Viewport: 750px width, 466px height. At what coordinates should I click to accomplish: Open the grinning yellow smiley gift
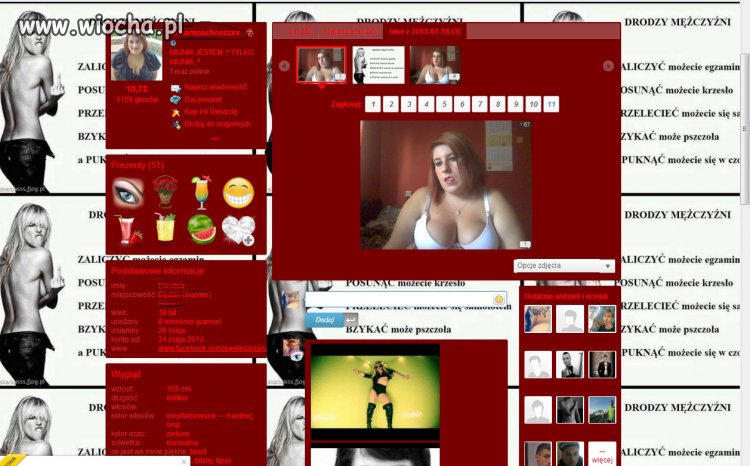238,192
